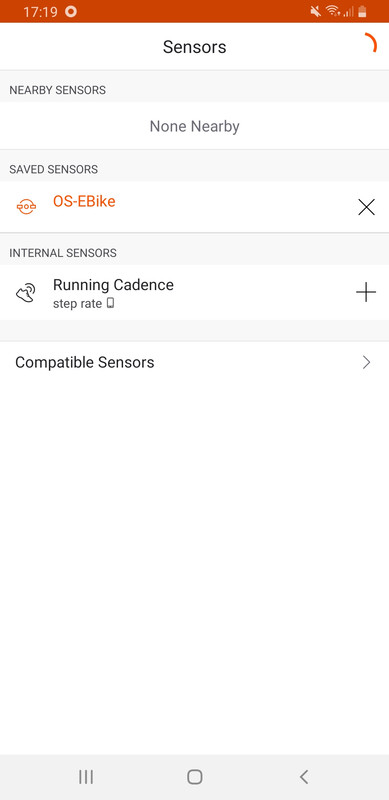
Task: Tap the Saved Sensors section header
Action: (x=54, y=169)
